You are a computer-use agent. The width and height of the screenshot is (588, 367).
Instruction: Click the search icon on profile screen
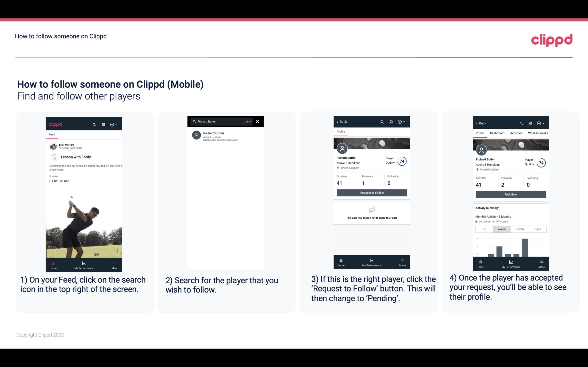tap(381, 122)
